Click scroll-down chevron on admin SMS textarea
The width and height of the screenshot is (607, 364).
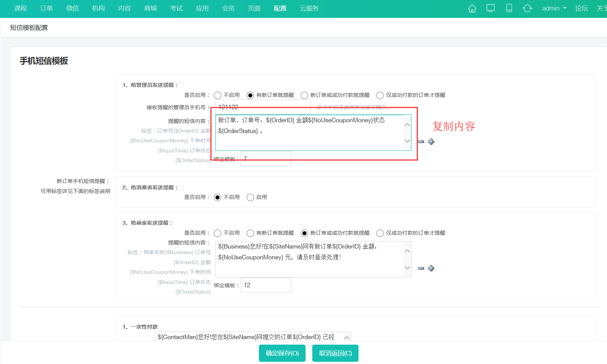(407, 141)
